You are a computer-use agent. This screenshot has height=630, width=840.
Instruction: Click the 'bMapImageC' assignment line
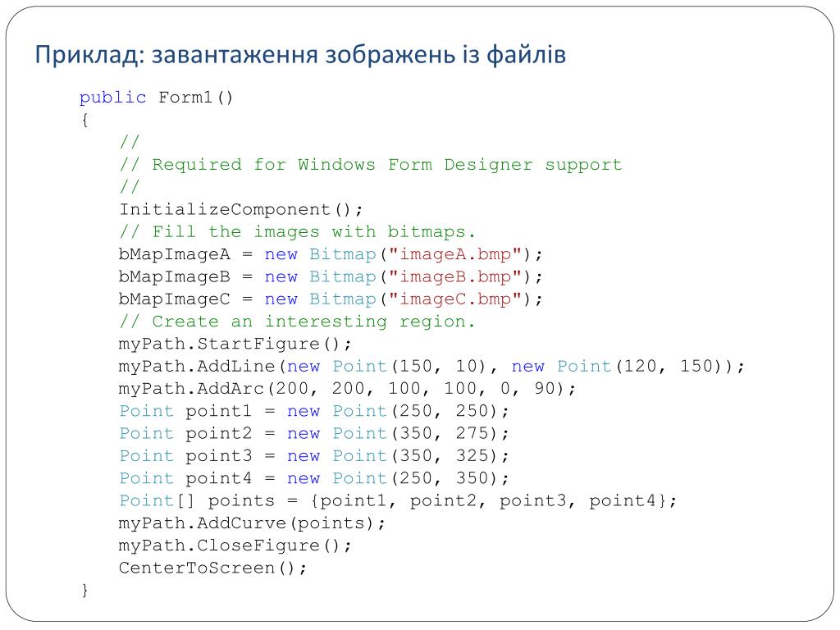click(331, 299)
